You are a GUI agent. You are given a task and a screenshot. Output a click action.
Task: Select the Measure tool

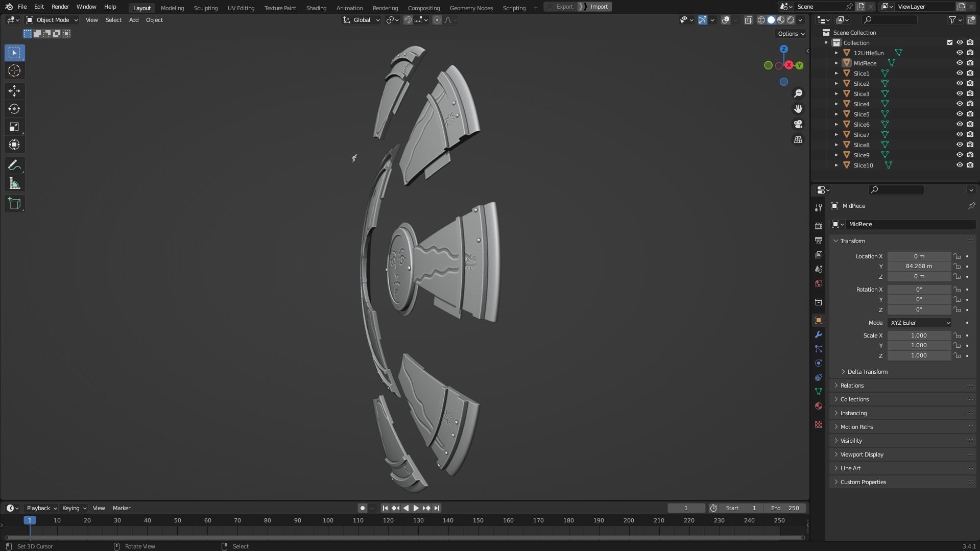[x=14, y=183]
